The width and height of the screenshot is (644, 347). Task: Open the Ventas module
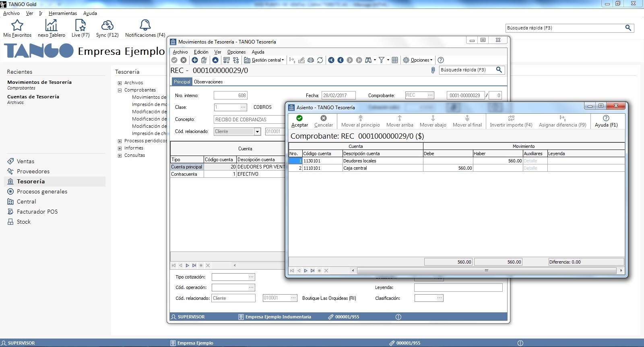[25, 161]
